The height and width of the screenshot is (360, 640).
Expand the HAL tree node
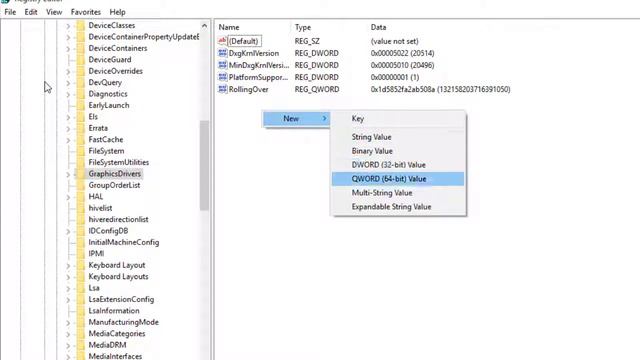(68, 197)
